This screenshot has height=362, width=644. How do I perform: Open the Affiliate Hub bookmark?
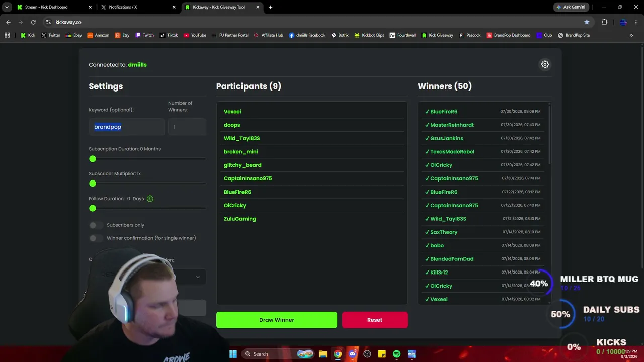pos(268,35)
